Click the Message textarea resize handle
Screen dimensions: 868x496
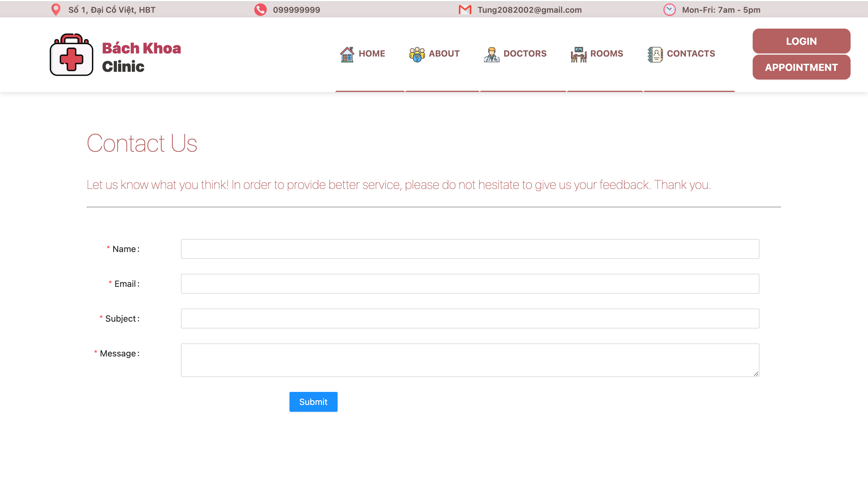coord(755,374)
